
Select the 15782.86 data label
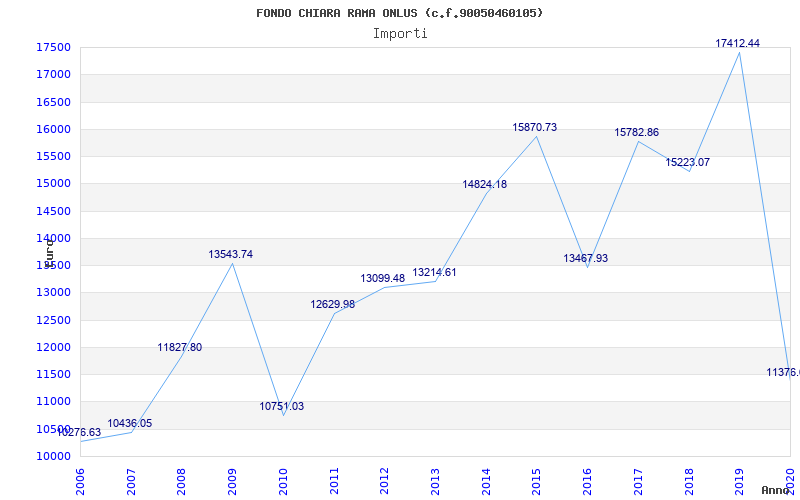(x=637, y=133)
